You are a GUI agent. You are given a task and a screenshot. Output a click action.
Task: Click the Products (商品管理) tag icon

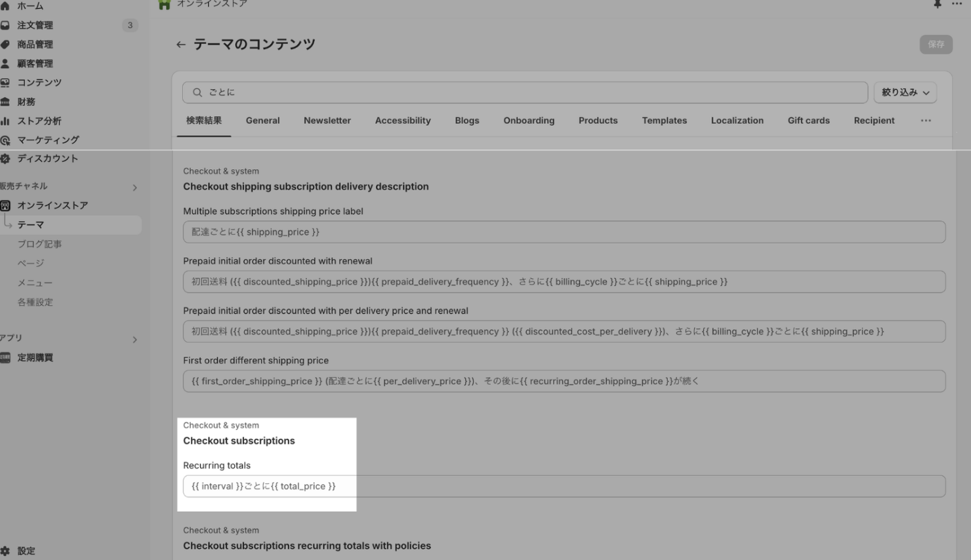[5, 45]
